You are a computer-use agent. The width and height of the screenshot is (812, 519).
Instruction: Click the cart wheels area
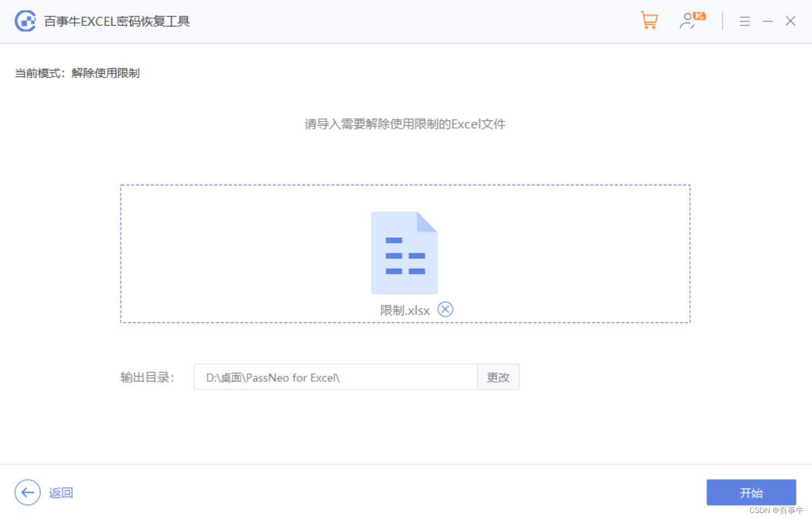click(651, 26)
